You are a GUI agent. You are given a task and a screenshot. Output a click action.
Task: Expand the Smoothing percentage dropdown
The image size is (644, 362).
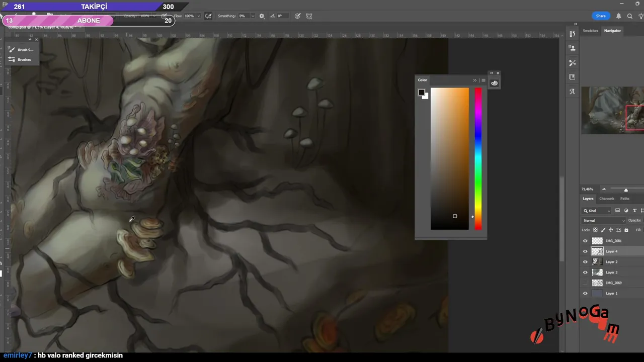pos(253,16)
